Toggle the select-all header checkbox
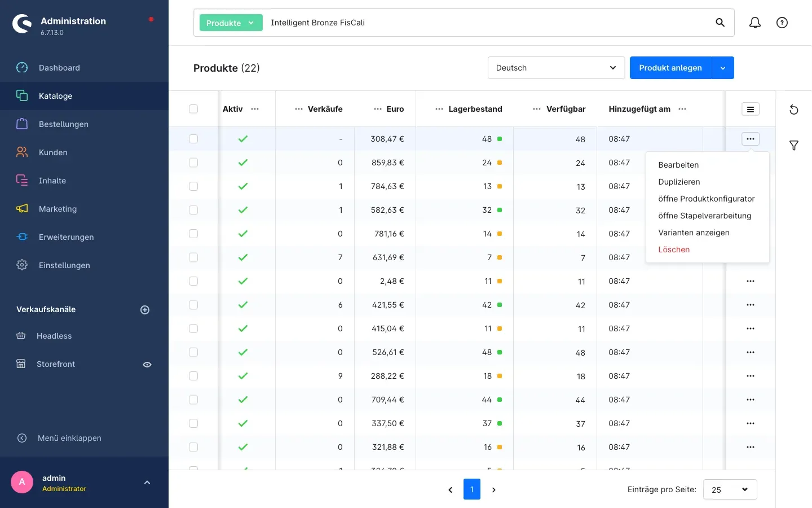This screenshot has height=508, width=812. (193, 109)
